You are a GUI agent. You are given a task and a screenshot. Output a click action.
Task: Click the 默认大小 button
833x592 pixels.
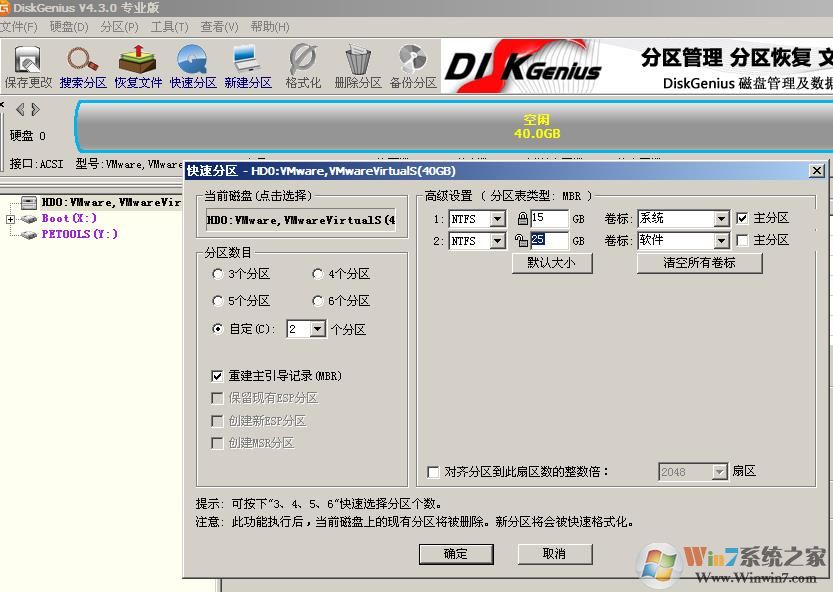pos(552,263)
